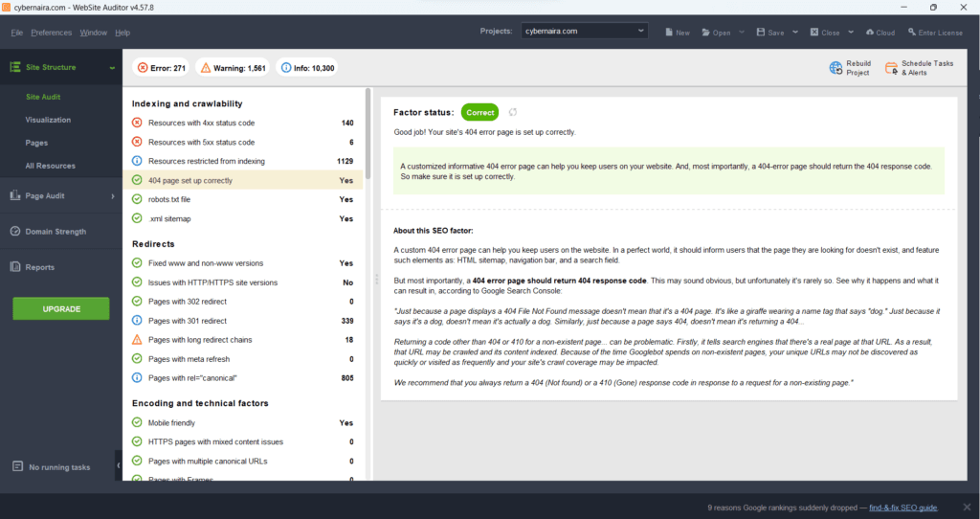Select Site Audit in the sidebar
Screen dimensions: 980x519
pyautogui.click(x=43, y=97)
